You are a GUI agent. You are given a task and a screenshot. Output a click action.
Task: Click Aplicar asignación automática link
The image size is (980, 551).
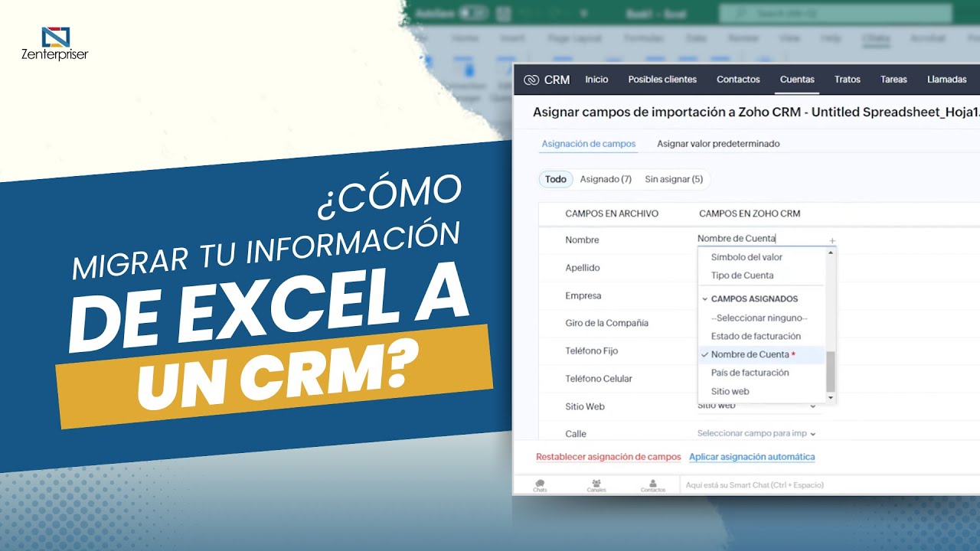tap(752, 457)
